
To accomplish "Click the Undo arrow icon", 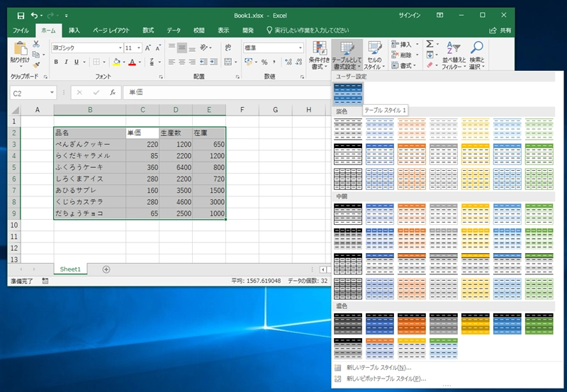I will pos(34,16).
